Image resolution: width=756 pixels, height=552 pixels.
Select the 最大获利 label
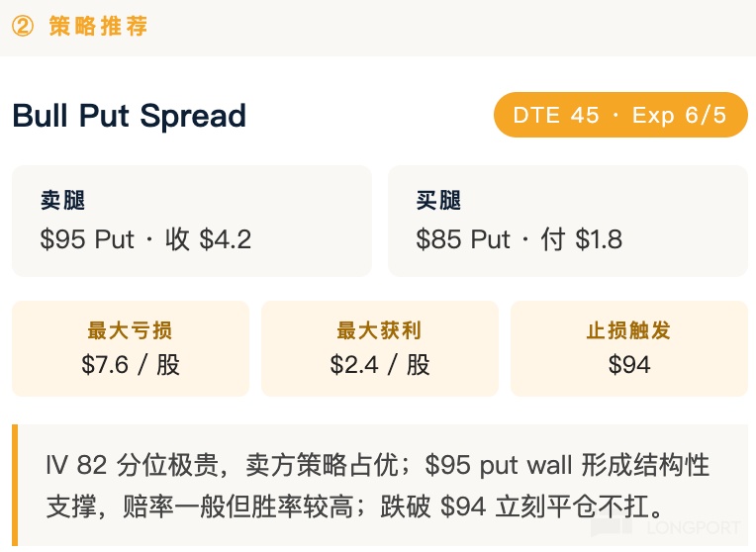point(379,330)
